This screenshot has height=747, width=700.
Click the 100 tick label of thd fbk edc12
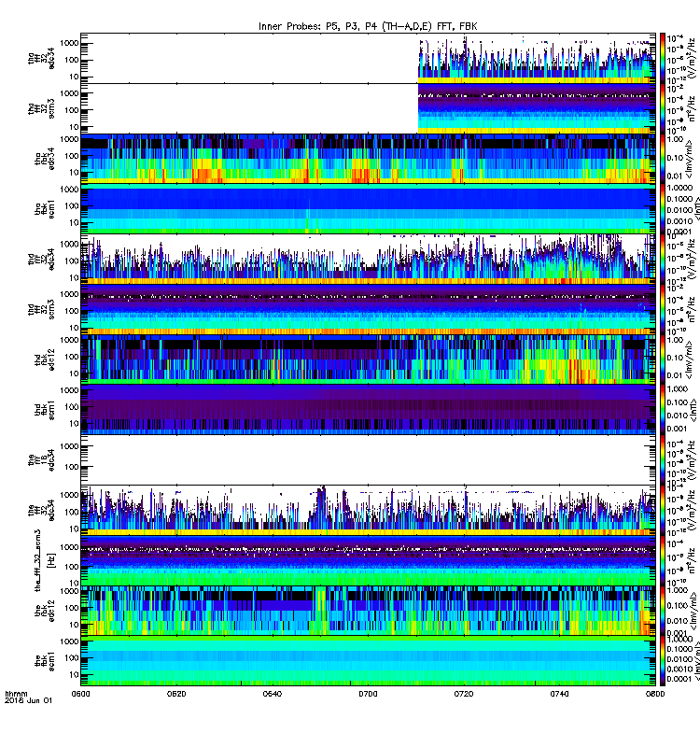click(72, 357)
